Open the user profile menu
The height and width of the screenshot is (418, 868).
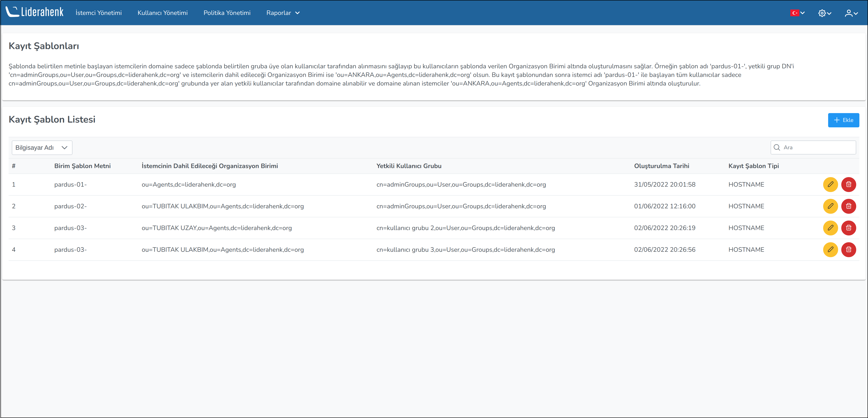(x=851, y=13)
